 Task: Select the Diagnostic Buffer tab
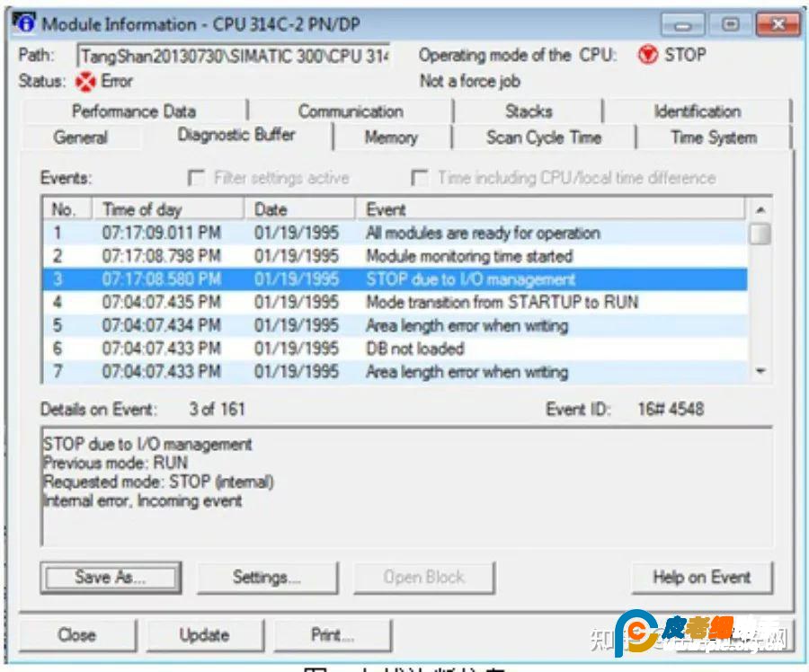236,135
